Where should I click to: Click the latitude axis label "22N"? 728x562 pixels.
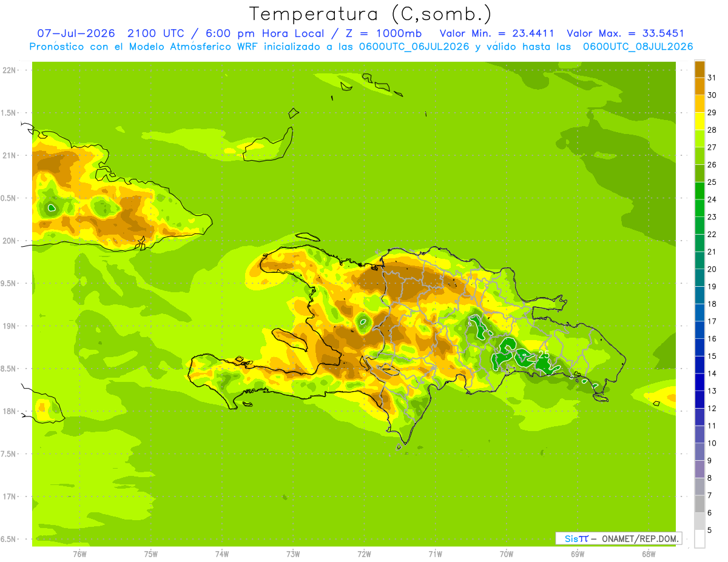(9, 70)
